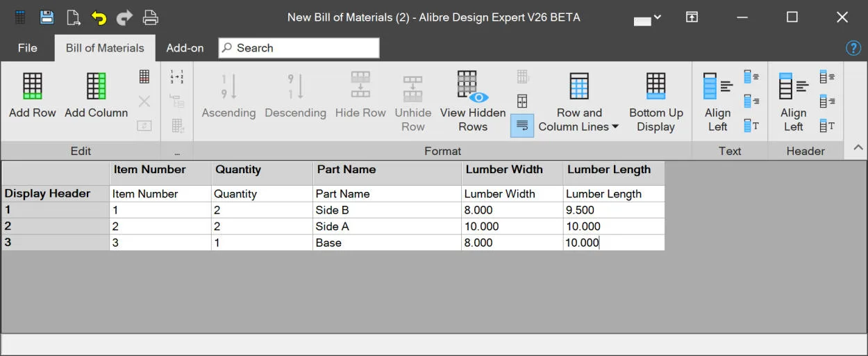Click the Quantity cell of the Base row
The width and height of the screenshot is (868, 356).
(262, 243)
